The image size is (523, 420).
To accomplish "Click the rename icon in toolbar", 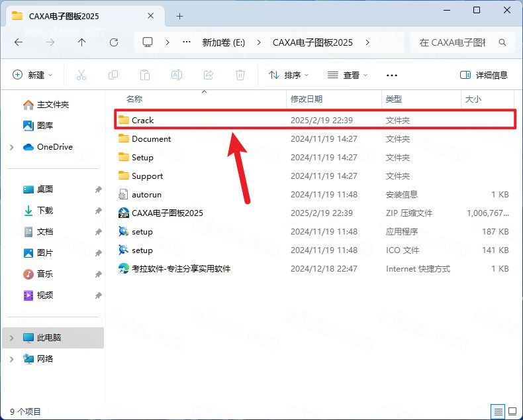I will (x=177, y=75).
